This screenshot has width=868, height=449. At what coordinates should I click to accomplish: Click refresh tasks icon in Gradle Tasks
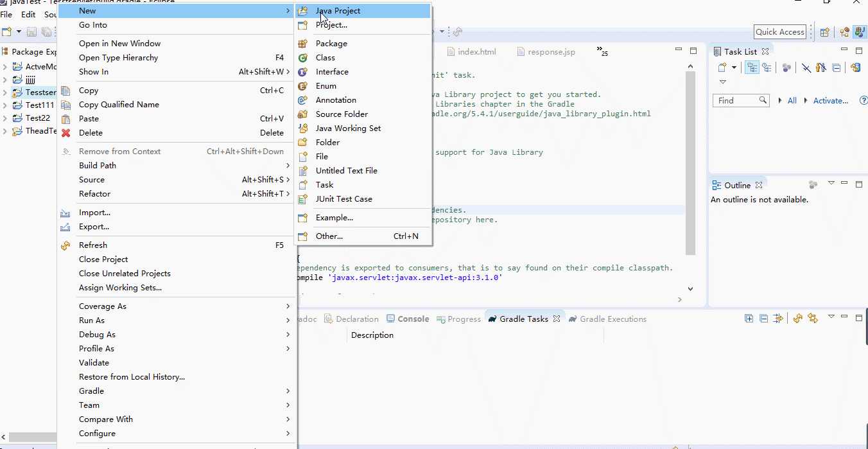(798, 319)
